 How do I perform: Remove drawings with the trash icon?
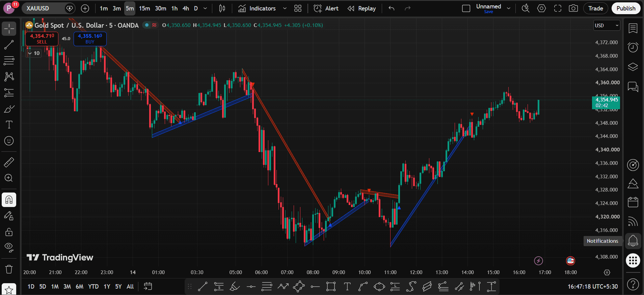[9, 269]
